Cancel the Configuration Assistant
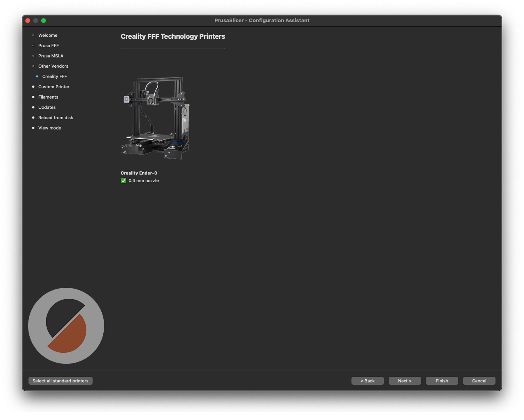 [x=479, y=381]
